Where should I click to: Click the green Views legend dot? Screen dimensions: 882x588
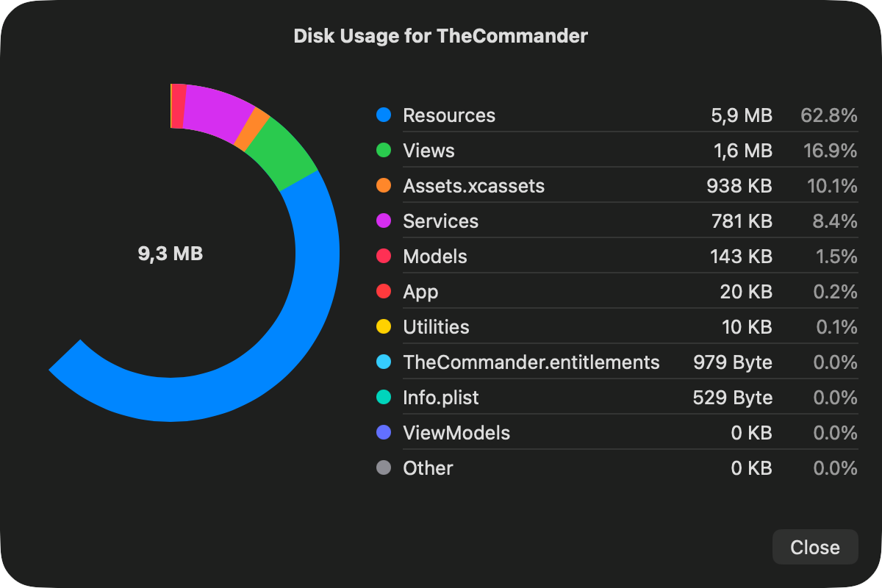tap(384, 151)
